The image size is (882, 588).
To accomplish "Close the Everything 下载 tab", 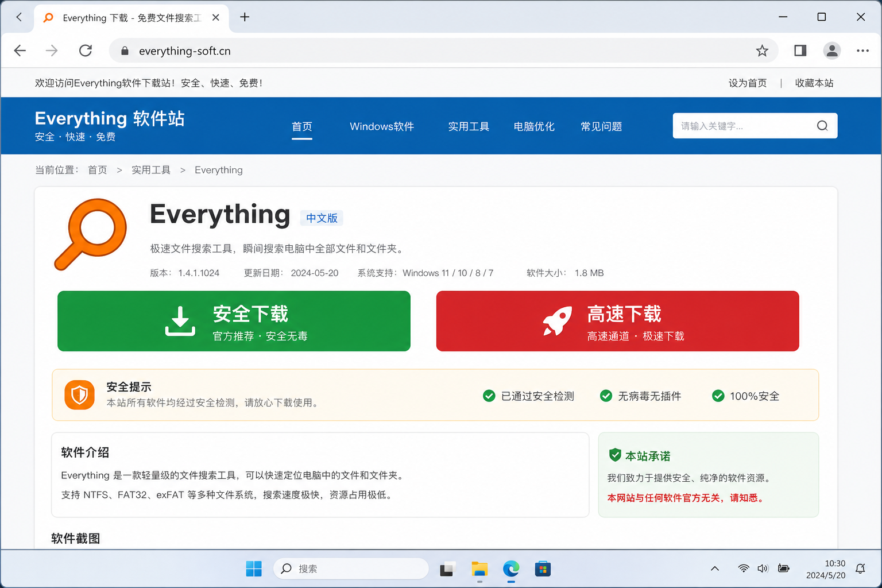I will click(x=216, y=17).
